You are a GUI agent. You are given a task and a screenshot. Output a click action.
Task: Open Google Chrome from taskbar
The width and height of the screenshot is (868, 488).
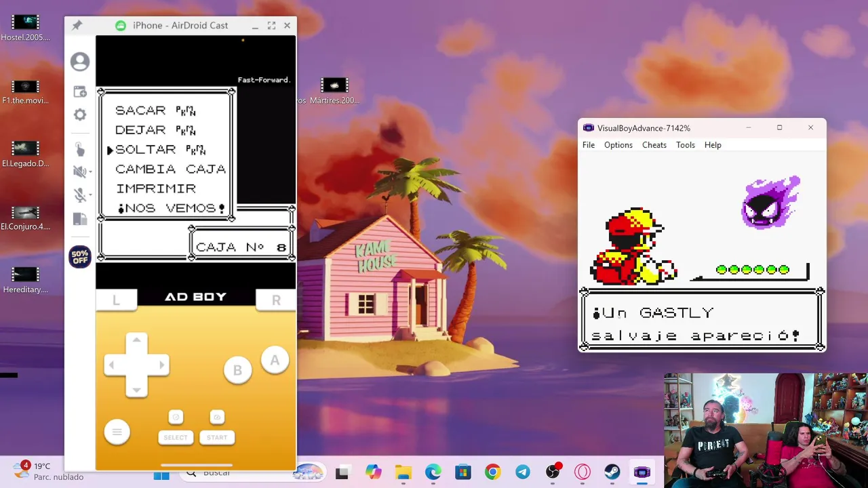(493, 472)
